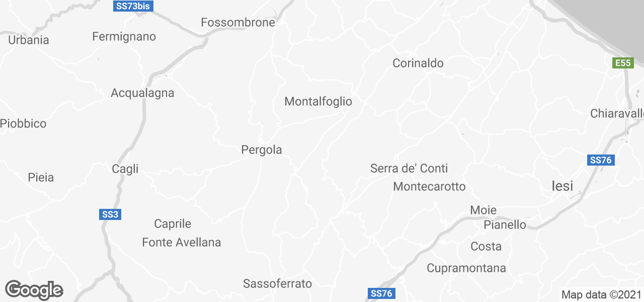Click the Iesi city label

pyautogui.click(x=562, y=186)
